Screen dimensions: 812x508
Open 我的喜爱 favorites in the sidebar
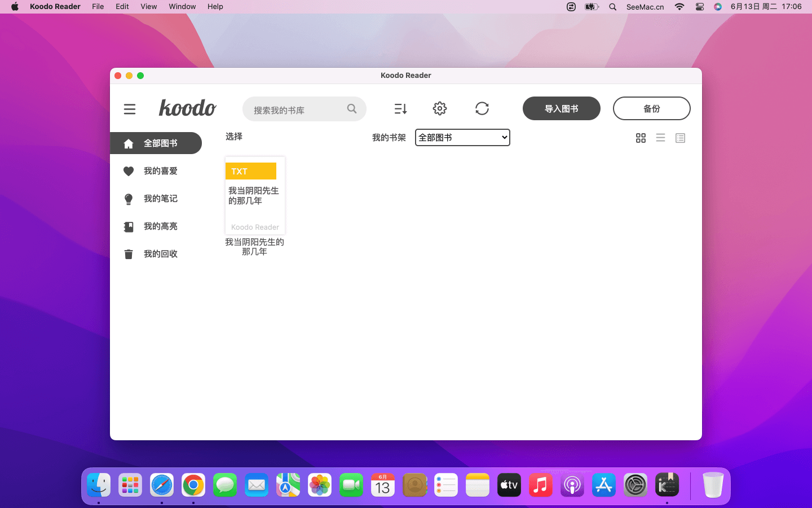[160, 171]
